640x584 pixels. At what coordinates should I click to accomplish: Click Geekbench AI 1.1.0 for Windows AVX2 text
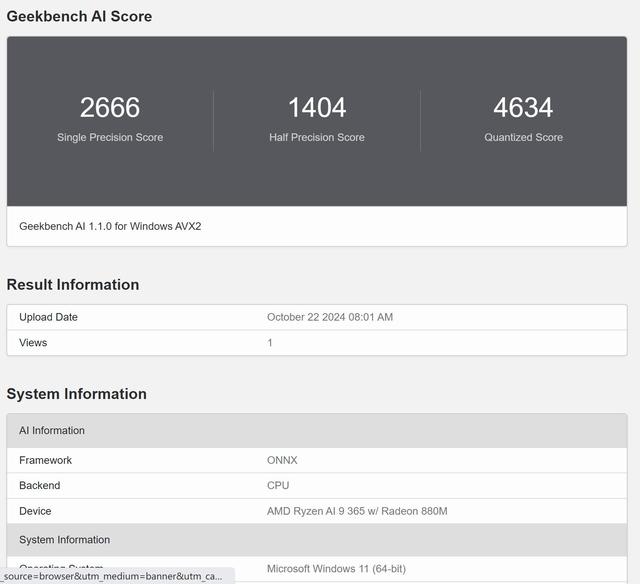110,226
